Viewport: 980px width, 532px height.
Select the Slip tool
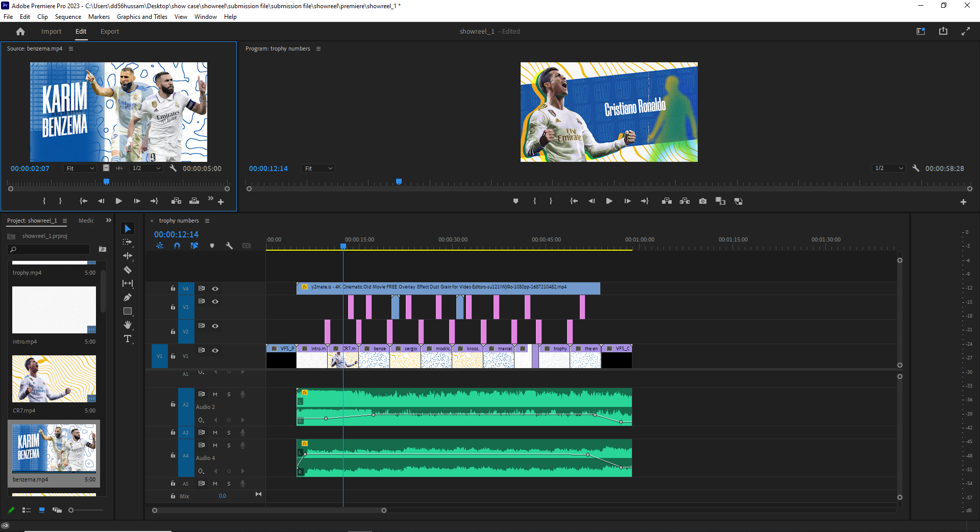128,283
